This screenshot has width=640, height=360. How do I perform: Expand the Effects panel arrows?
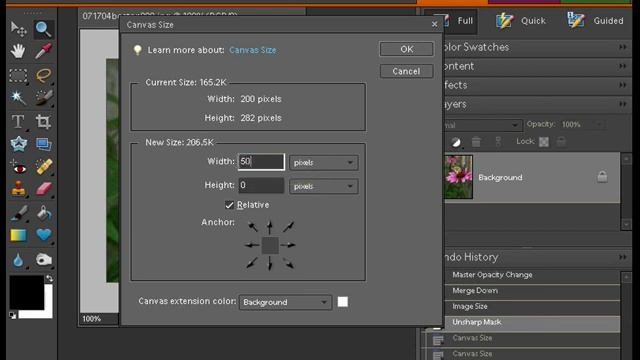coord(622,85)
